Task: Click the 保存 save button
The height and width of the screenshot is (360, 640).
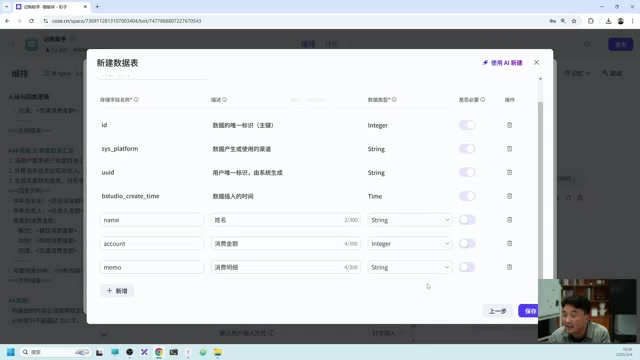Action: tap(529, 311)
